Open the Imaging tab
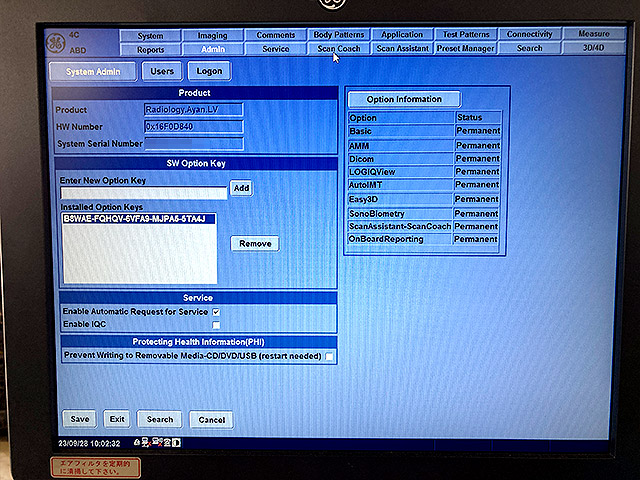640x480 pixels. pos(212,36)
